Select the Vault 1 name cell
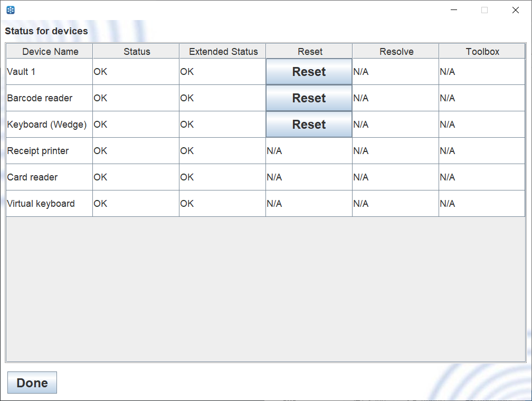Image resolution: width=532 pixels, height=401 pixels. (22, 72)
